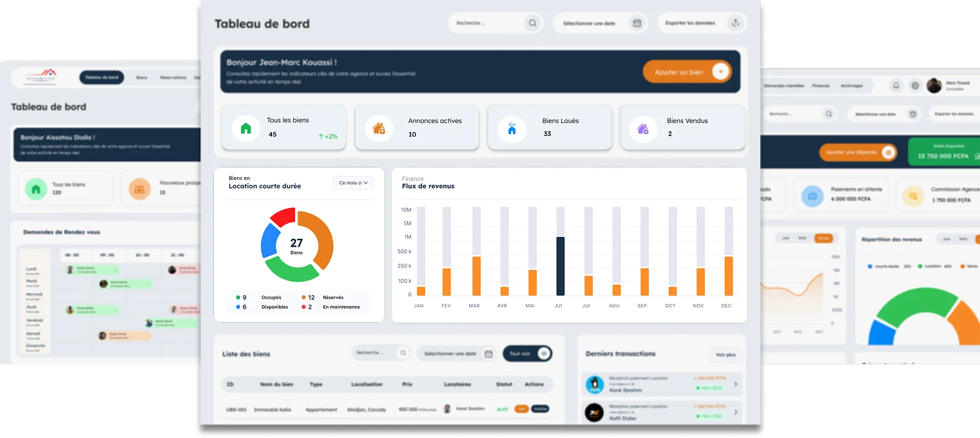Open the Réservations nav tab
Screen dimensions: 980x438
173,77
